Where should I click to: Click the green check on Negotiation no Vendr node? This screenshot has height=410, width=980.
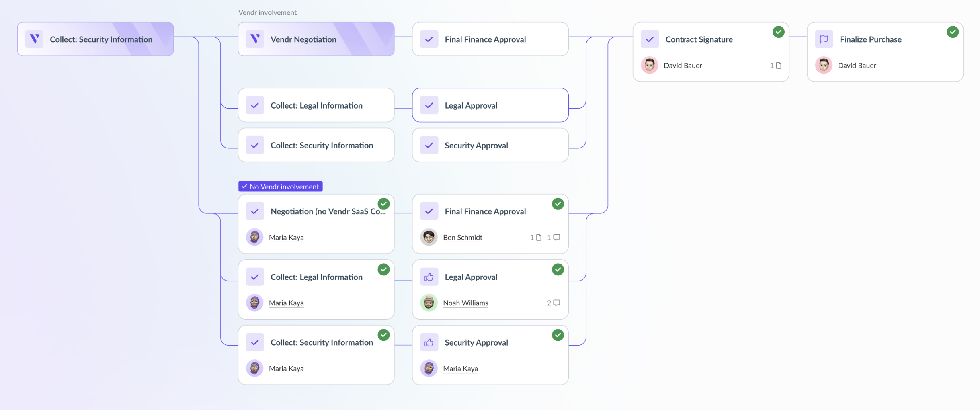[x=384, y=204]
